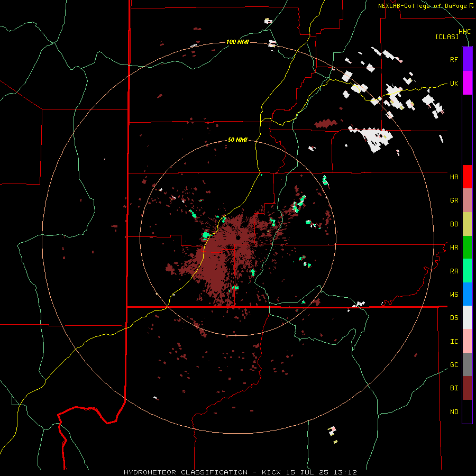Click the IC pink legend swatch
Screen dimensions: 476x476
tap(467, 341)
